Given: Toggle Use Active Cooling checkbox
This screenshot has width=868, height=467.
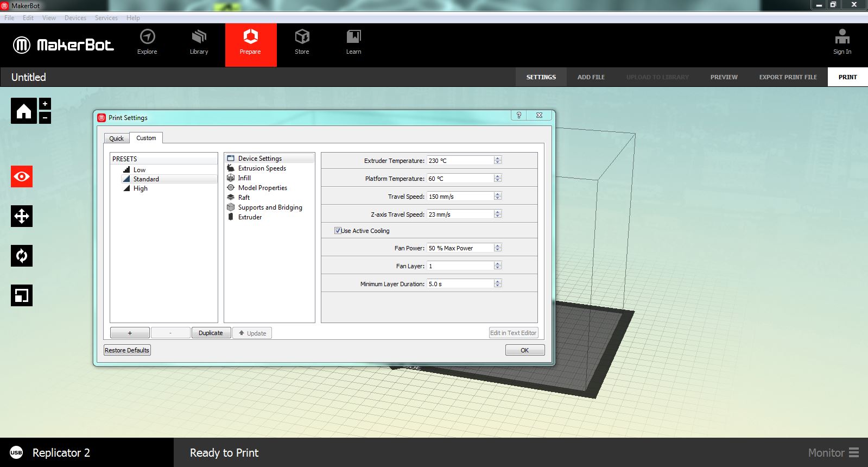Looking at the screenshot, I should pyautogui.click(x=338, y=231).
